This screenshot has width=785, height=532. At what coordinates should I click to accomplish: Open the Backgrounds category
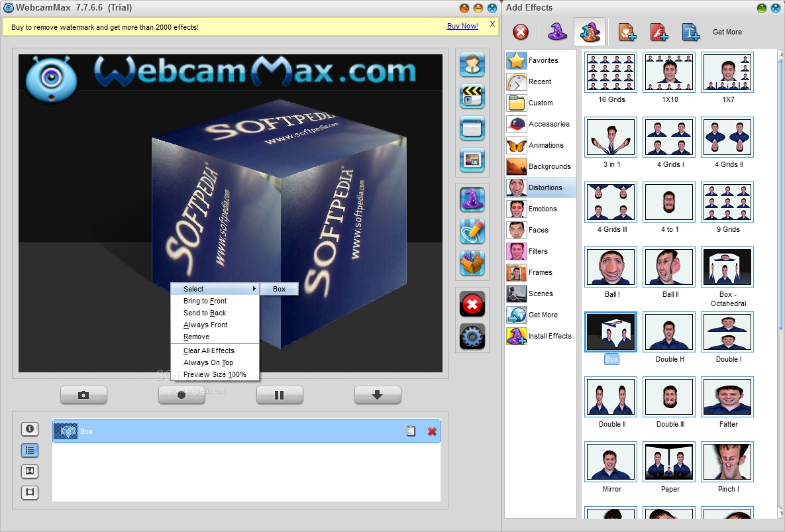tap(541, 166)
